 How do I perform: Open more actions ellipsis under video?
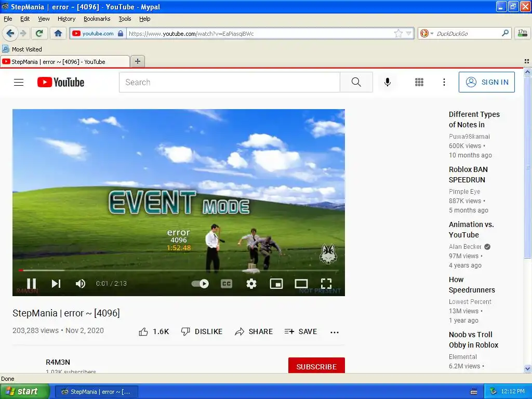[x=335, y=332]
